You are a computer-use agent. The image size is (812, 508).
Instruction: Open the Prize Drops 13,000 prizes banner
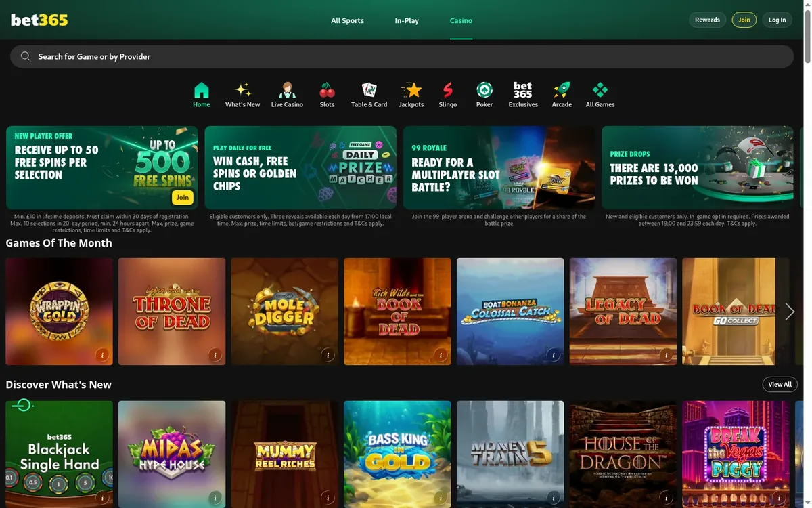[x=698, y=167]
